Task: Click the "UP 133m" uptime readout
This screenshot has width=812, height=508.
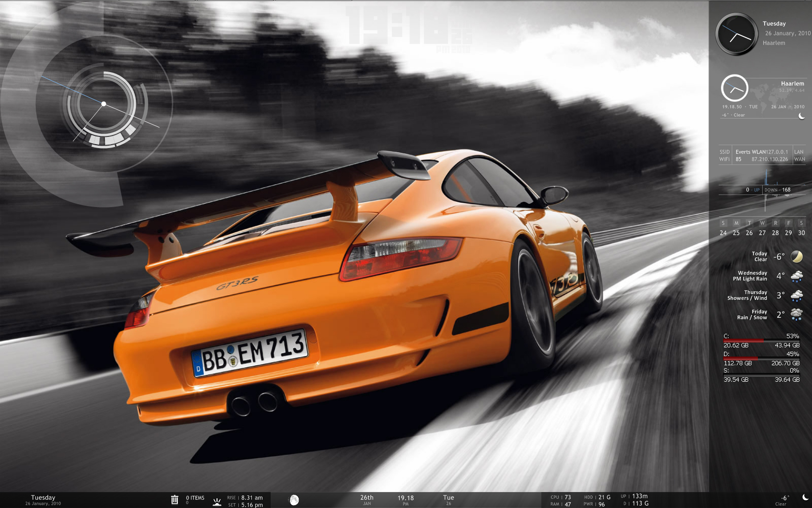Action: pos(634,496)
